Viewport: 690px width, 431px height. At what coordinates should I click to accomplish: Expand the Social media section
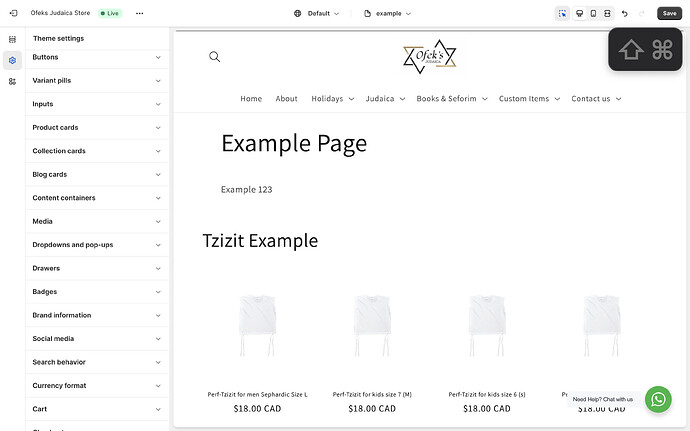(97, 339)
